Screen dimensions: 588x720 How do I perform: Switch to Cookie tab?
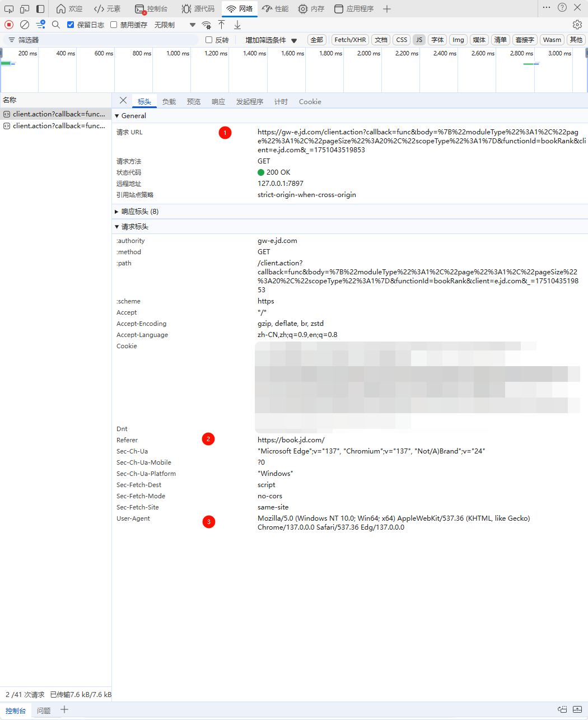click(x=310, y=101)
